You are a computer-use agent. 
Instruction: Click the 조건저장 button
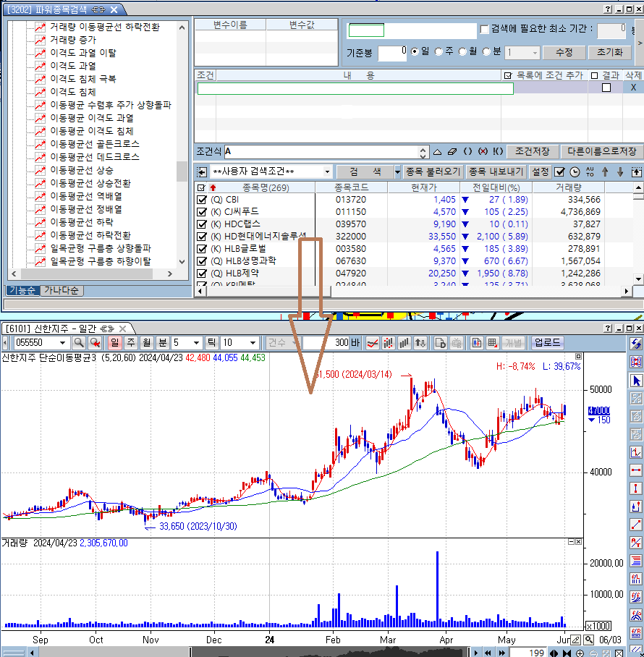tap(533, 152)
